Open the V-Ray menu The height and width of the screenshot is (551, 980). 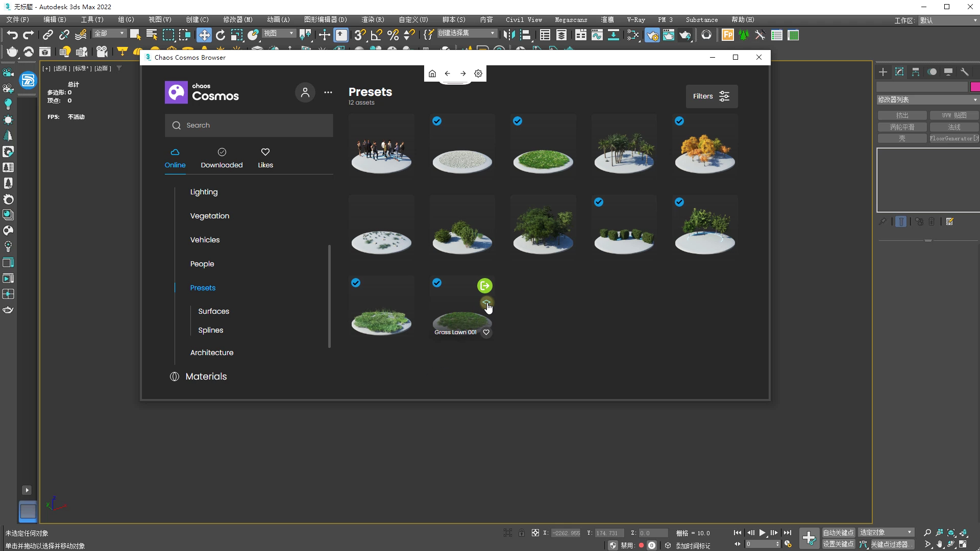pyautogui.click(x=636, y=20)
